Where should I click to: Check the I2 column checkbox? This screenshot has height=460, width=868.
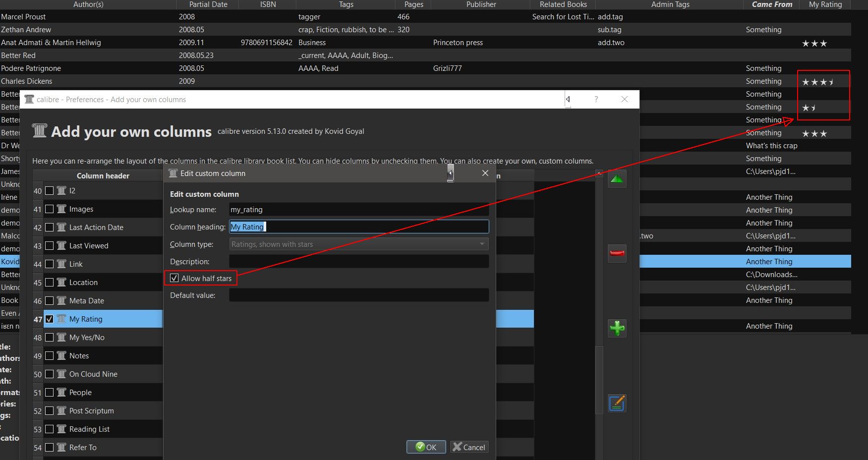tap(50, 190)
